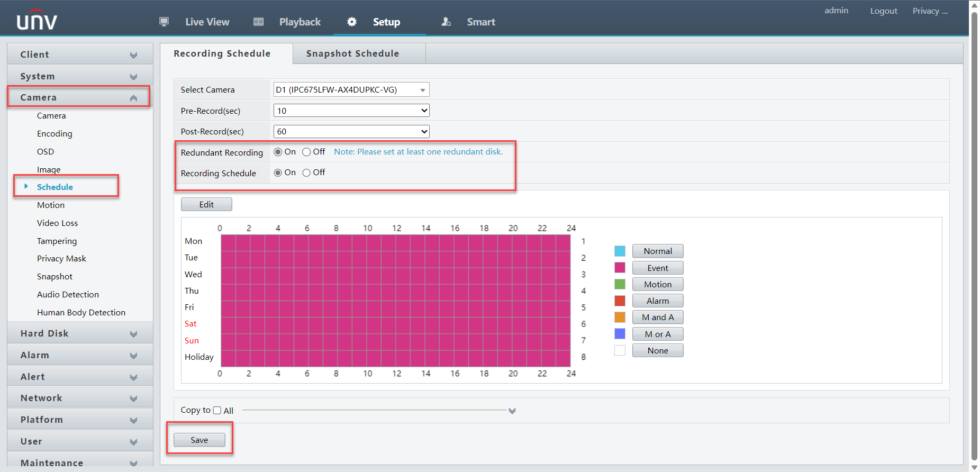The image size is (980, 472).
Task: Click the Edit schedule button
Action: point(206,204)
